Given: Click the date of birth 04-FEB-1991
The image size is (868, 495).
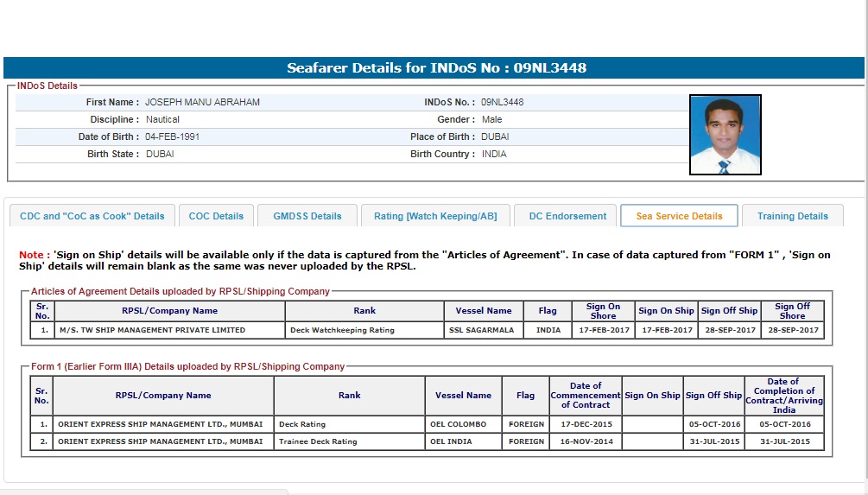Looking at the screenshot, I should (x=173, y=136).
